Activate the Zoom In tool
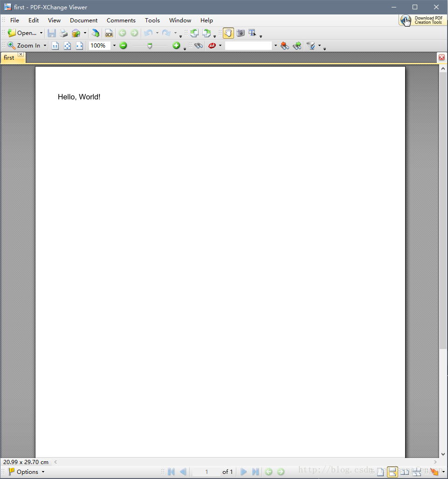 coord(24,46)
